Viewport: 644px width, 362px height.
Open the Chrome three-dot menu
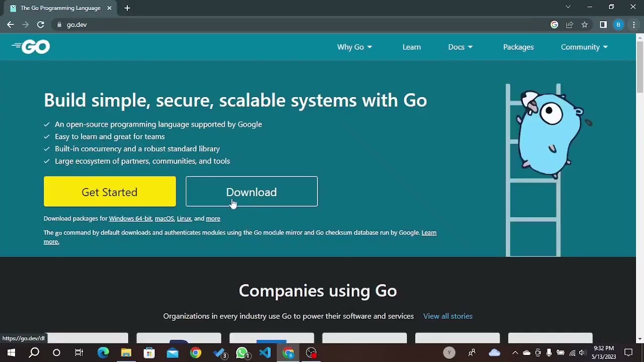click(634, 25)
